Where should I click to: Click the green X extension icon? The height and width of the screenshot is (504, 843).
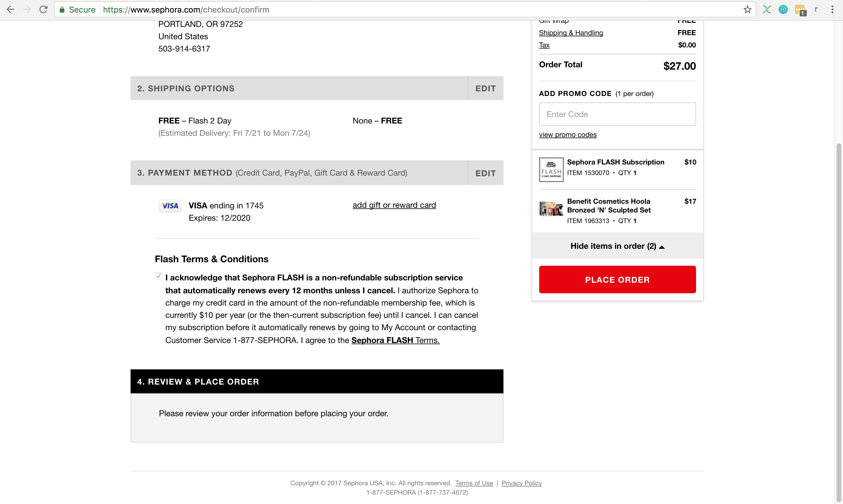point(767,9)
